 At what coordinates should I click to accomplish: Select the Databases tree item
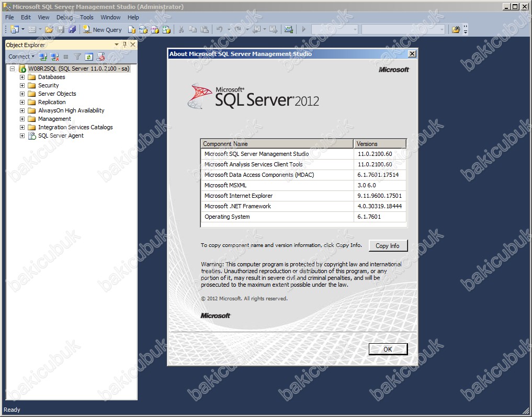(x=52, y=77)
